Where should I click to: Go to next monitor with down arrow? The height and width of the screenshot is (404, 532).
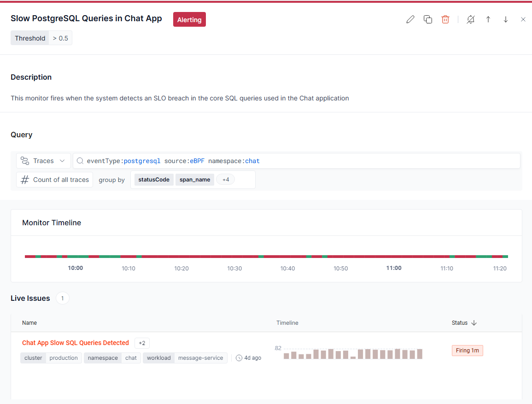click(x=505, y=19)
